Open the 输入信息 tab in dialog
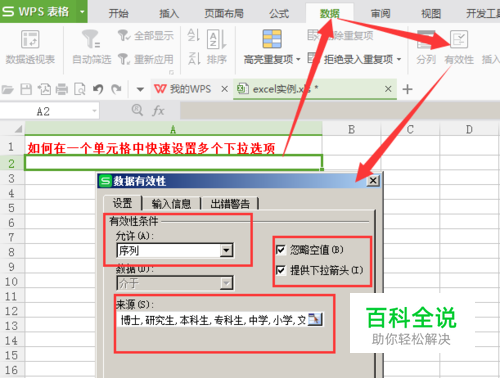Screen dimensions: 500x378 (171, 204)
